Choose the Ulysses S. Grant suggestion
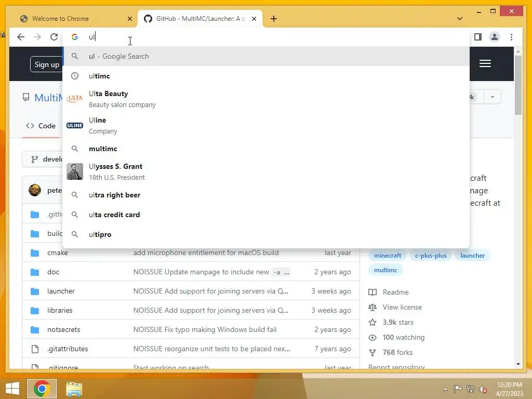 (267, 171)
